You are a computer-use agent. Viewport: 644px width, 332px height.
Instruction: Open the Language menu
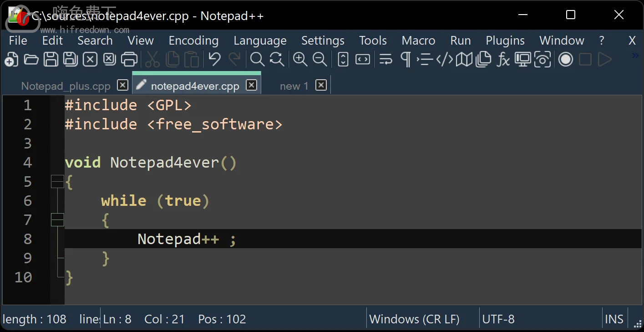click(260, 41)
